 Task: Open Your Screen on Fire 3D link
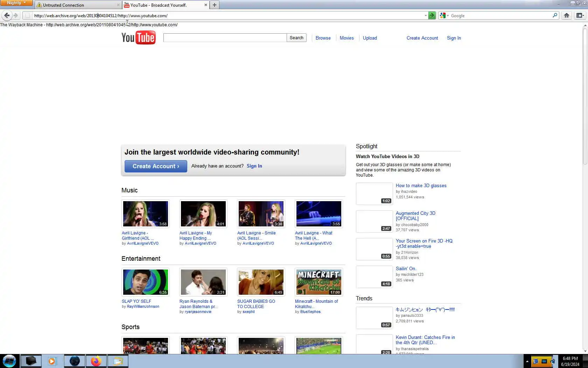pyautogui.click(x=424, y=244)
